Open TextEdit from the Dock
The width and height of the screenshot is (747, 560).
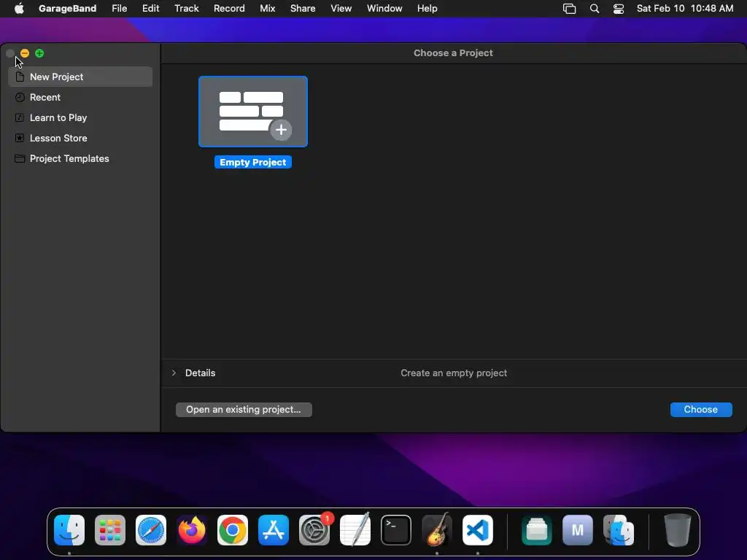tap(355, 530)
